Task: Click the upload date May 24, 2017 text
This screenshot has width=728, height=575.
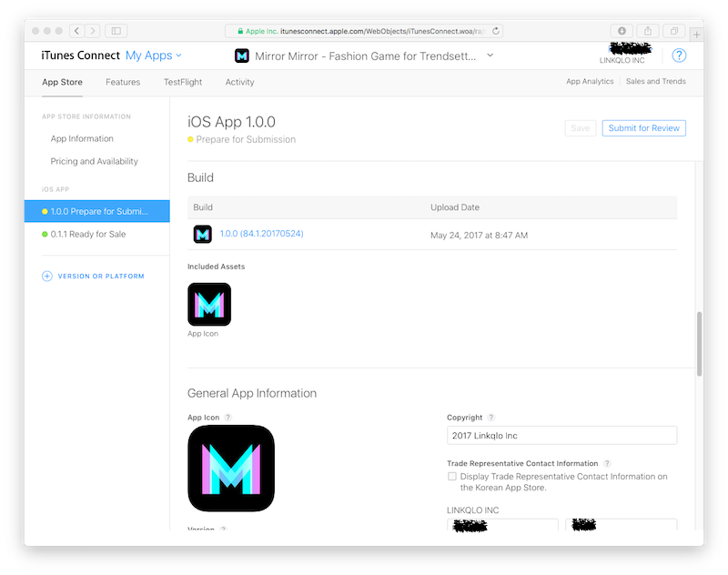Action: pyautogui.click(x=480, y=236)
